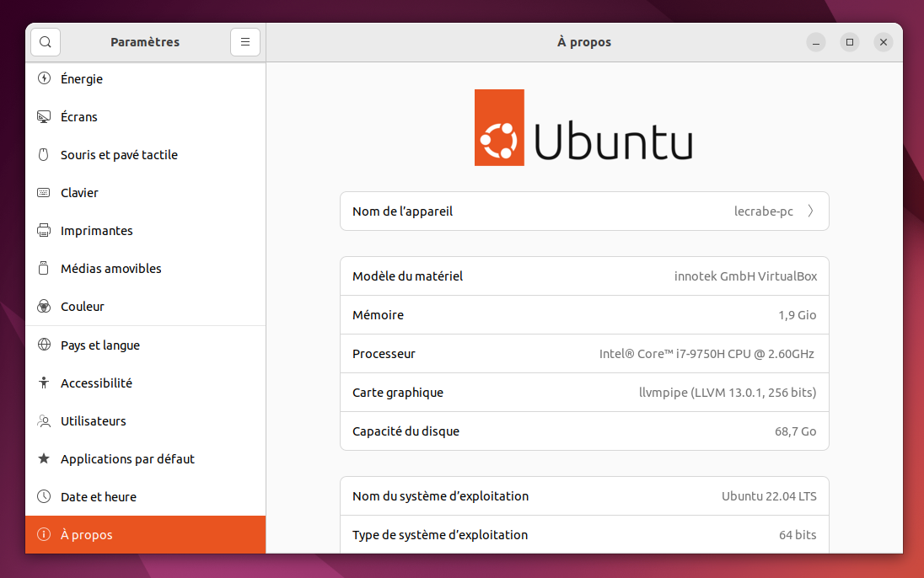Screen dimensions: 924x578
Task: Click the Ubuntu logo
Action: coord(583,128)
